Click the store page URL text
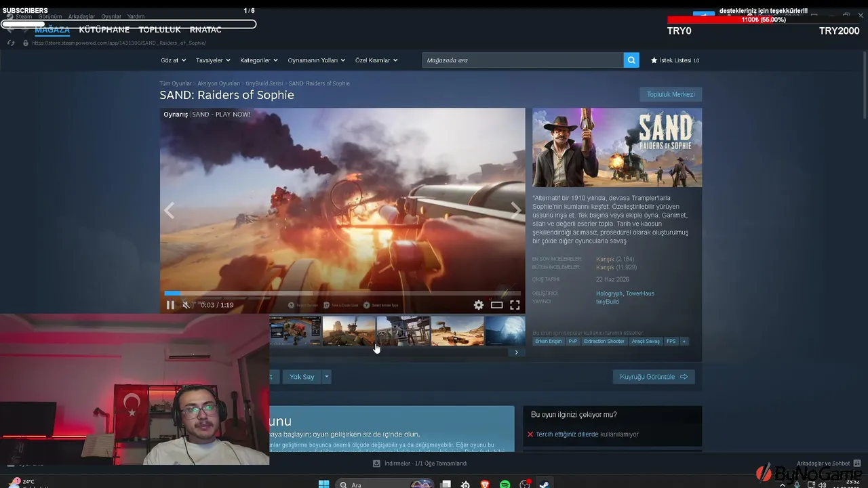Screen dimensions: 868x488 click(x=119, y=43)
